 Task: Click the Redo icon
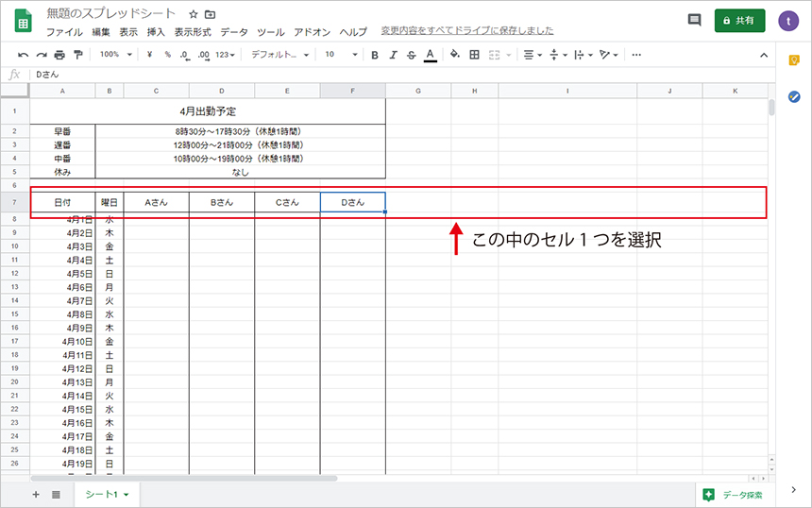click(42, 55)
